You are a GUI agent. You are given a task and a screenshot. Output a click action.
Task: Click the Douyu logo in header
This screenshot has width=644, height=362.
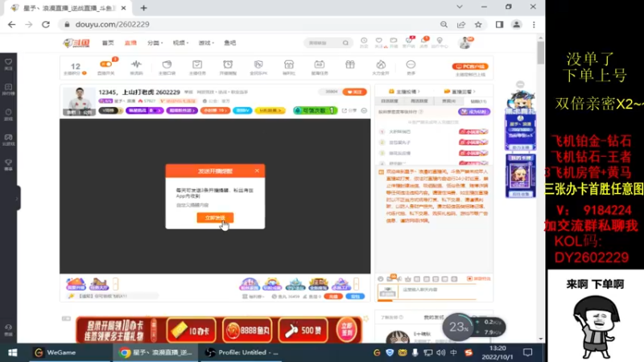coord(76,43)
